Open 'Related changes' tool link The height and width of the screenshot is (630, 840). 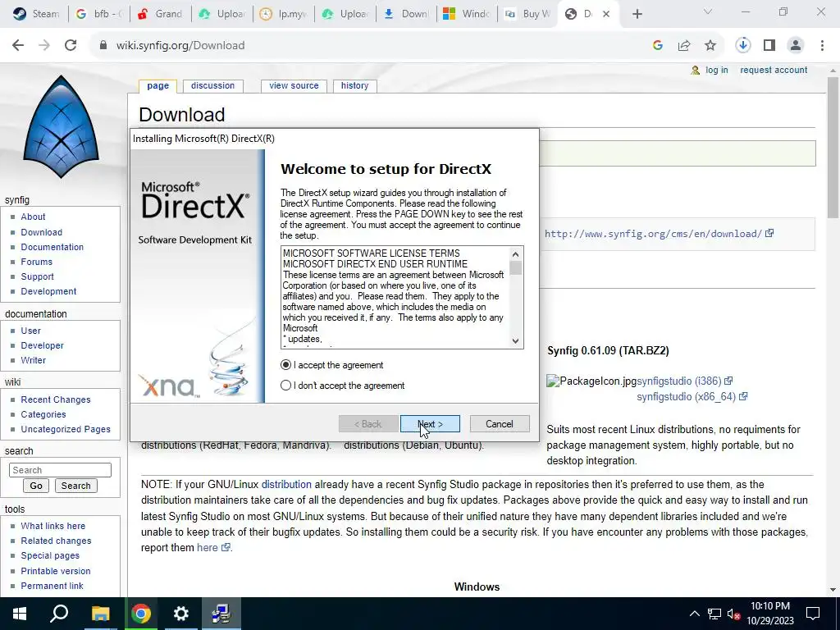tap(57, 541)
